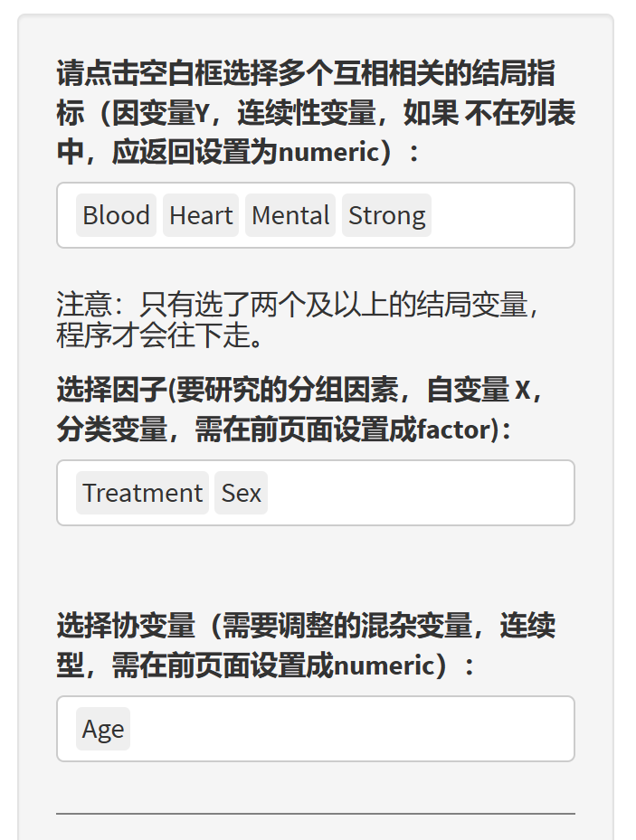
Task: Open outcome variables dropdown after Strong tag
Action: coord(500,215)
